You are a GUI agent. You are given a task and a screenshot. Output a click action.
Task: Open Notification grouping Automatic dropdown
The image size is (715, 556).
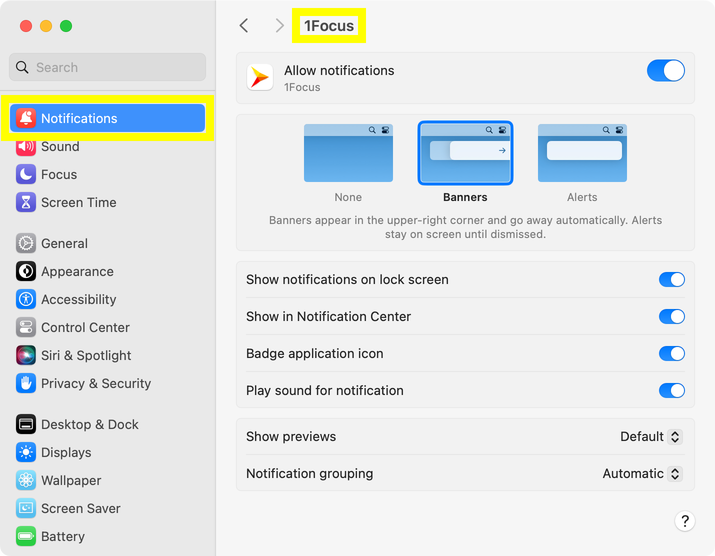click(x=642, y=473)
